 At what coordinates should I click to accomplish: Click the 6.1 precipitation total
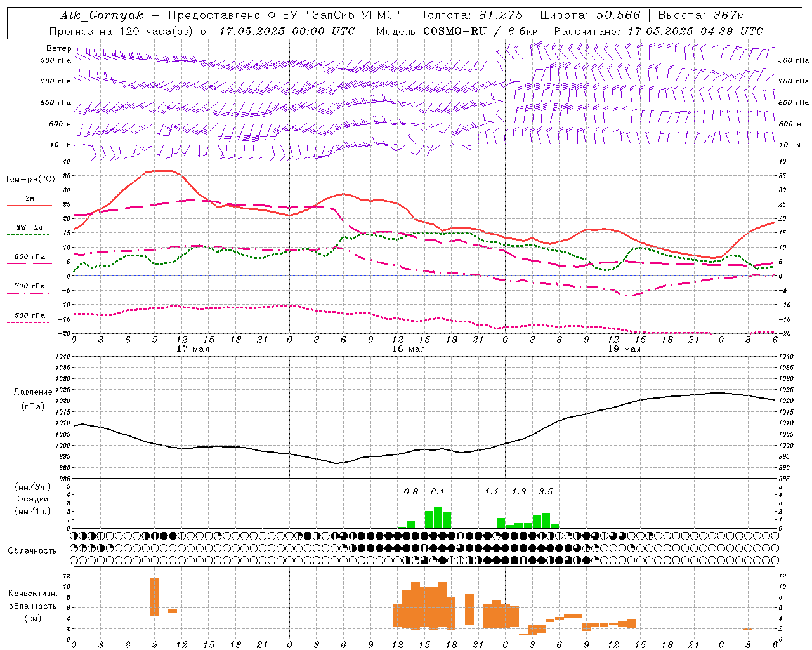(x=438, y=491)
